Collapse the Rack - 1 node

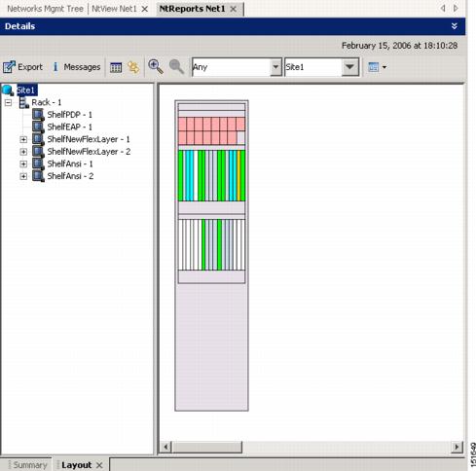click(x=9, y=103)
